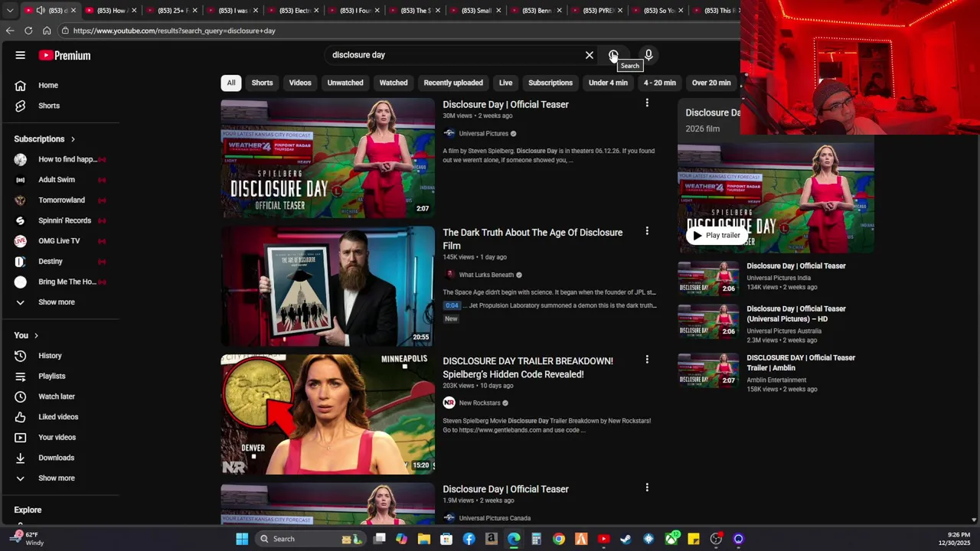Image resolution: width=980 pixels, height=551 pixels.
Task: Click the What Lurks Beneath channel name
Action: coord(486,275)
